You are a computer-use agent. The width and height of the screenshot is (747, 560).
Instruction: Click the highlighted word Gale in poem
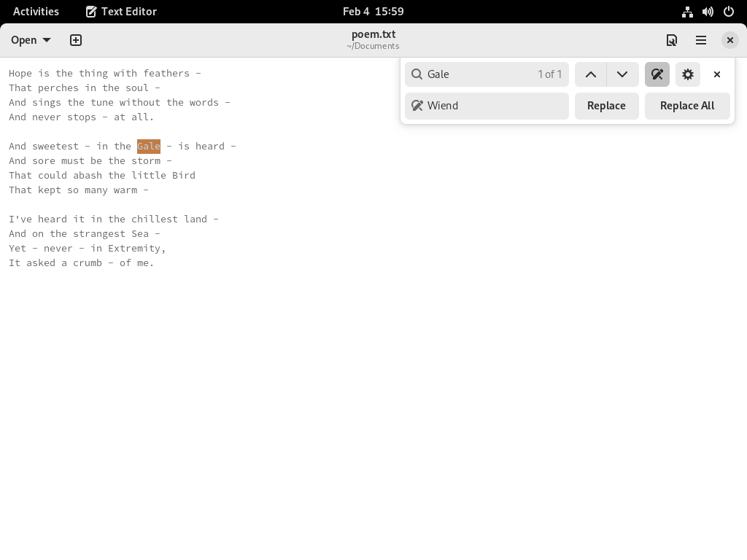coord(149,146)
